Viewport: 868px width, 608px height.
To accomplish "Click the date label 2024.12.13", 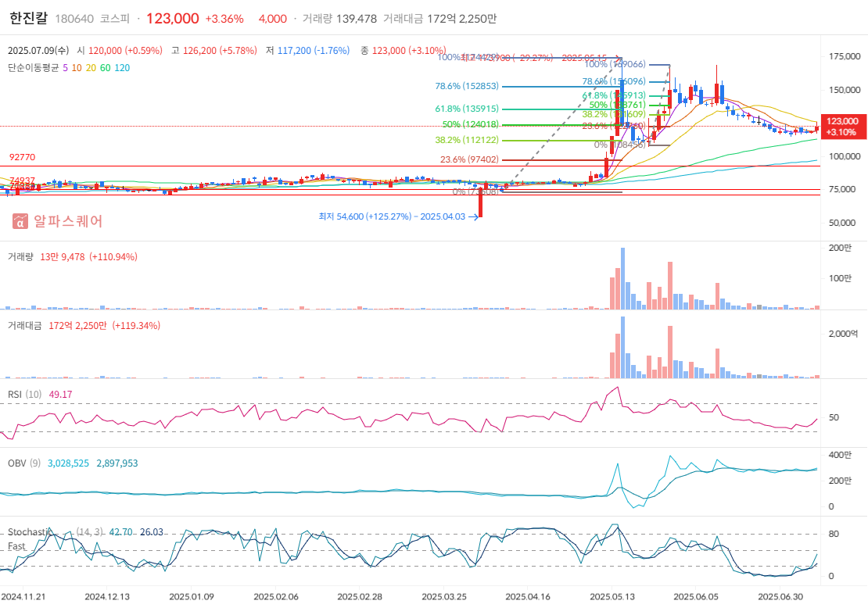I will (x=107, y=597).
